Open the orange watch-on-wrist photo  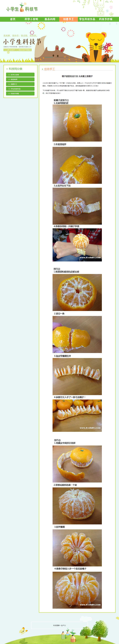click(77, 245)
